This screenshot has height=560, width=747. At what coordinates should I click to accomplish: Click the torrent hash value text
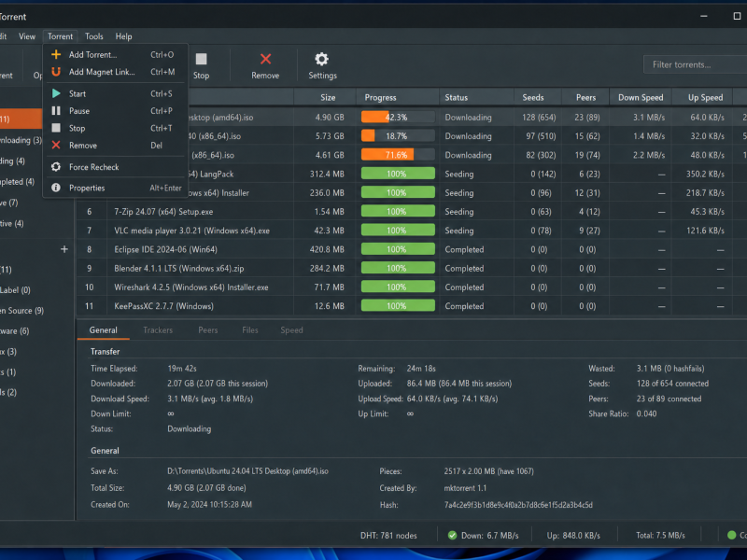pyautogui.click(x=518, y=505)
